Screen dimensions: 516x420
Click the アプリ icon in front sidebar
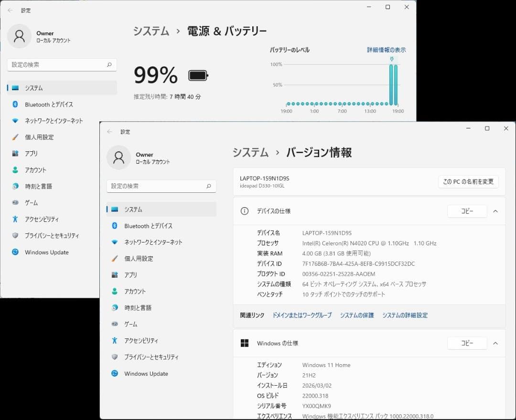(x=115, y=275)
